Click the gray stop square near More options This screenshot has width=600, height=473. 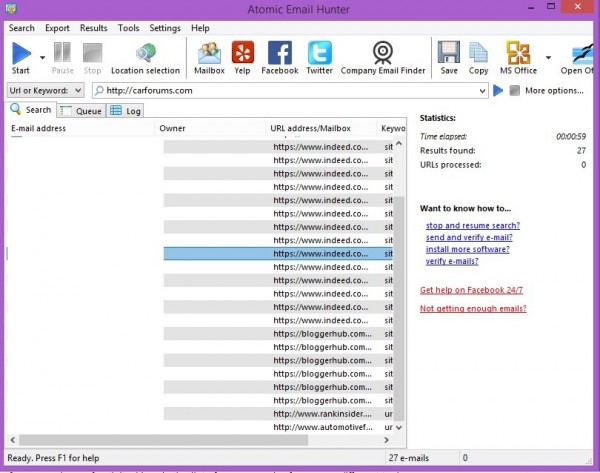point(515,90)
